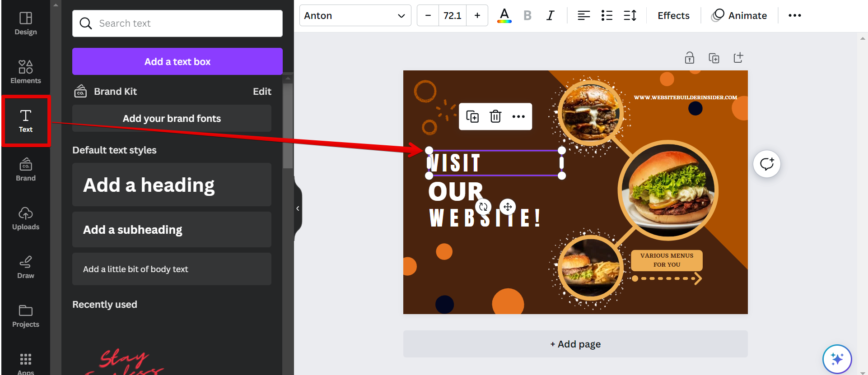
Task: Switch to the Design tab
Action: pyautogui.click(x=26, y=23)
